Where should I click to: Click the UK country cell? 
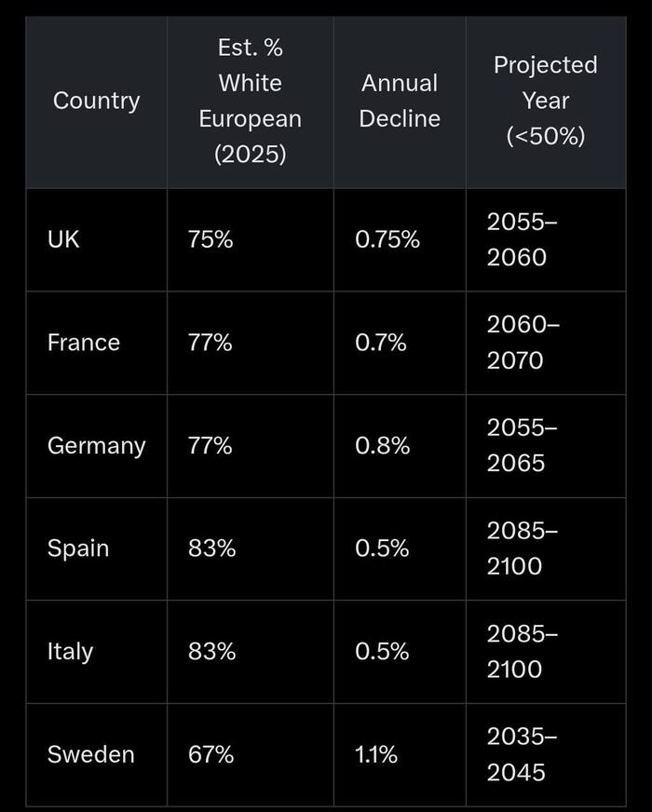point(63,239)
